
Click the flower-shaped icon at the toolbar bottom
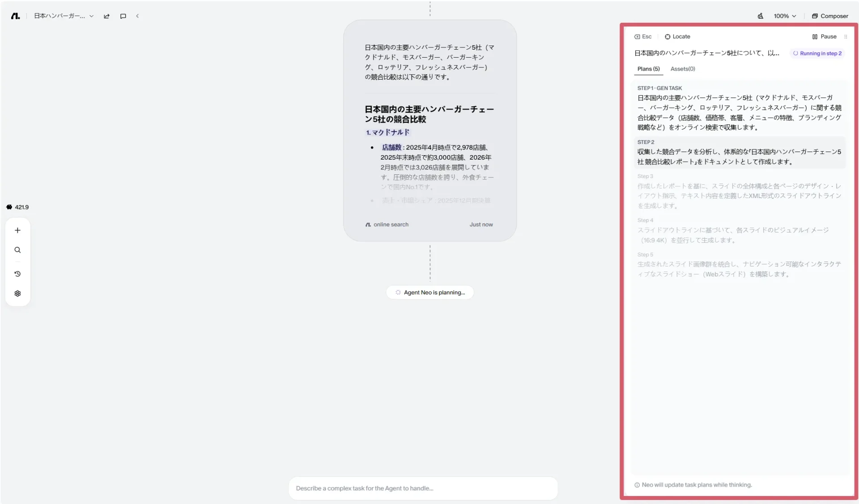point(17,293)
